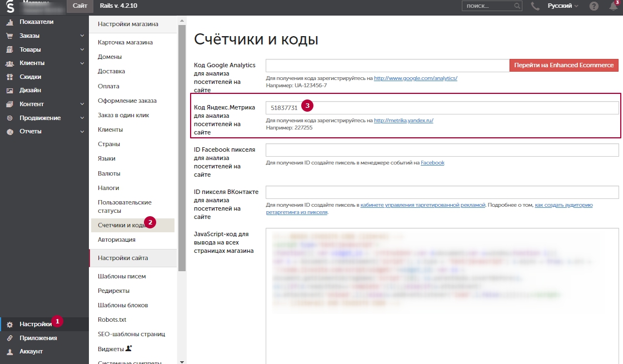This screenshot has height=364, width=623.
Task: Expand the Продвижение menu chevron
Action: 82,118
